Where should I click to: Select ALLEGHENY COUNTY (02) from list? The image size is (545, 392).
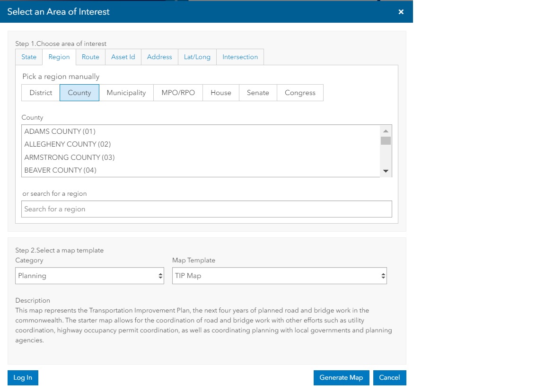point(68,144)
